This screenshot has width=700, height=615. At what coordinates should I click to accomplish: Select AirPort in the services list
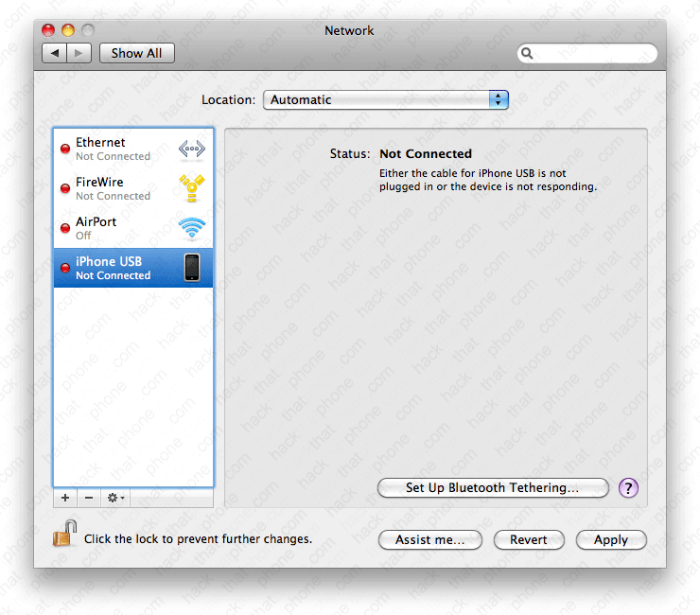114,228
